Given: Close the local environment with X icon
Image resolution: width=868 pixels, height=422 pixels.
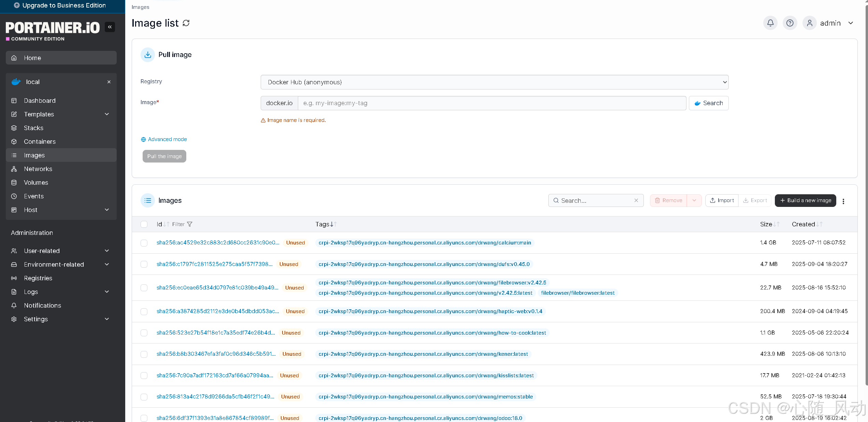Looking at the screenshot, I should [109, 82].
